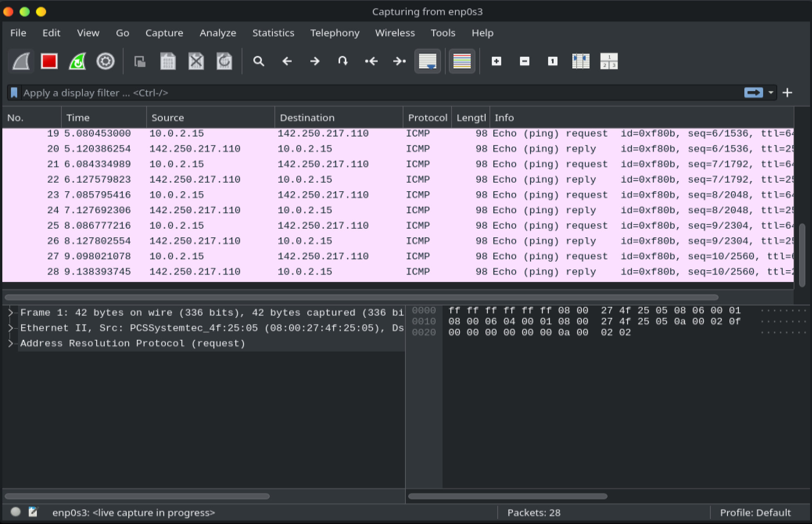The image size is (812, 524).
Task: Reload capture file toolbar icon
Action: pyautogui.click(x=224, y=61)
